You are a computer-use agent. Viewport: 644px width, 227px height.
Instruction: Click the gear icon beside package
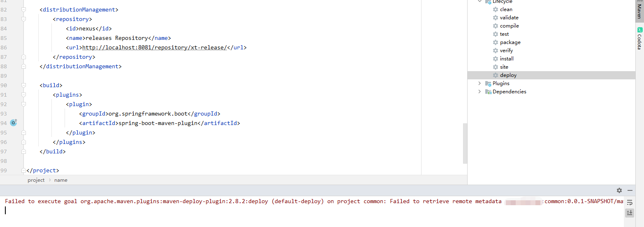496,42
